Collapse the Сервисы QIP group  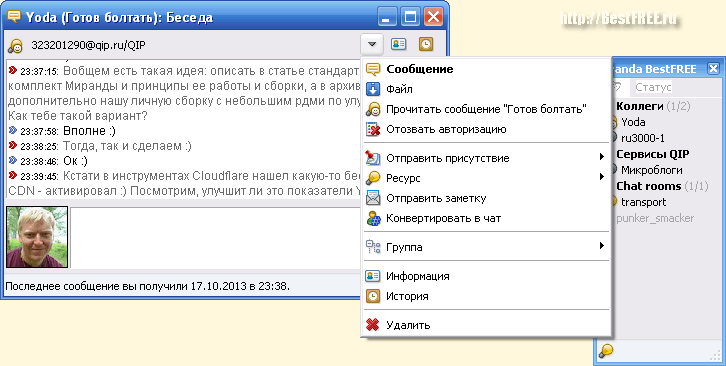coord(652,154)
